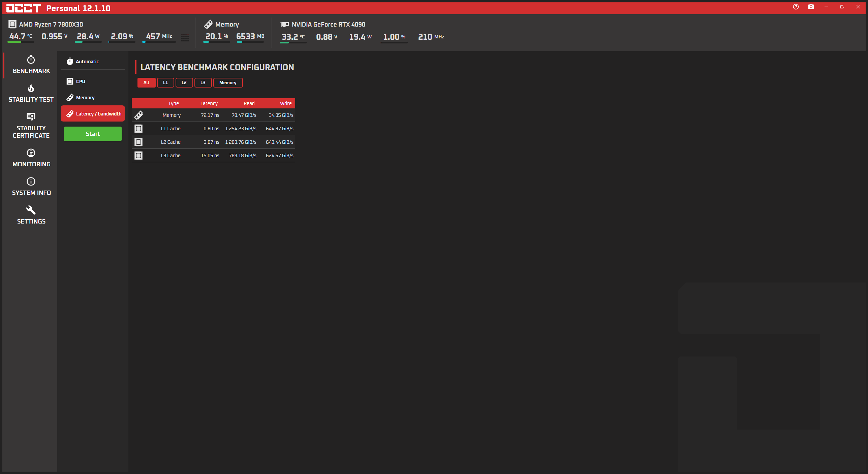The image size is (868, 474).
Task: Click the CPU core grid icon
Action: point(185,37)
